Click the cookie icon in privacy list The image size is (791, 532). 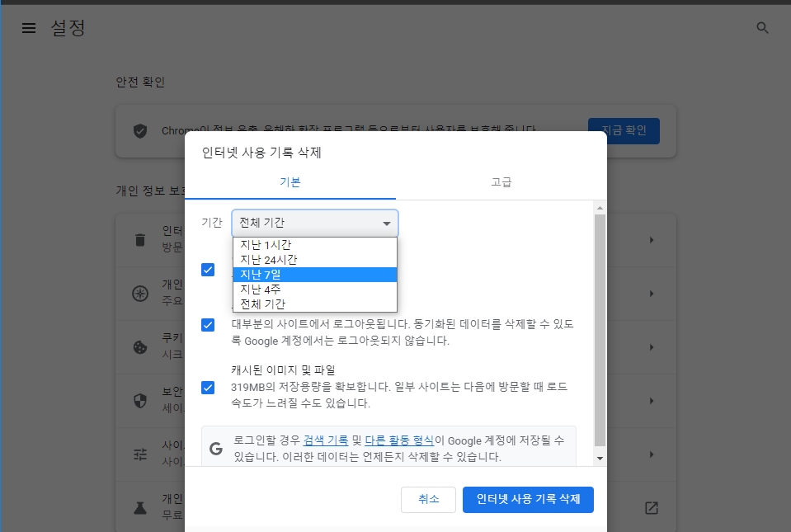(140, 347)
